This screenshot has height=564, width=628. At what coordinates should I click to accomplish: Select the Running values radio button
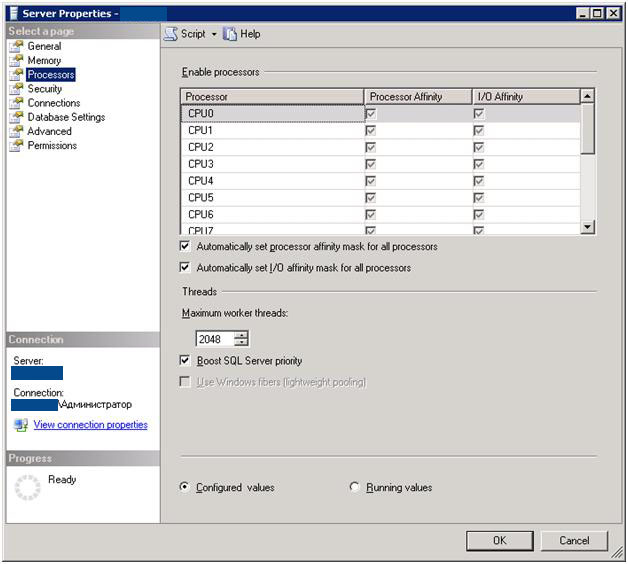coord(355,487)
